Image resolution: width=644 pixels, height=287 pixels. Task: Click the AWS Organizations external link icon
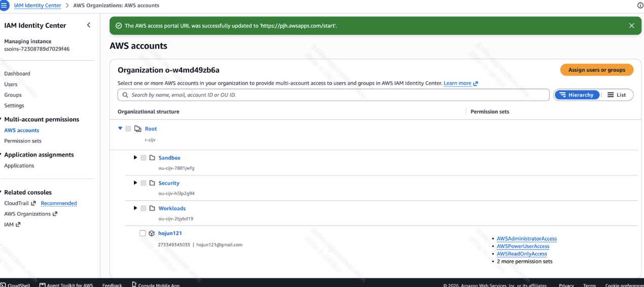(55, 214)
